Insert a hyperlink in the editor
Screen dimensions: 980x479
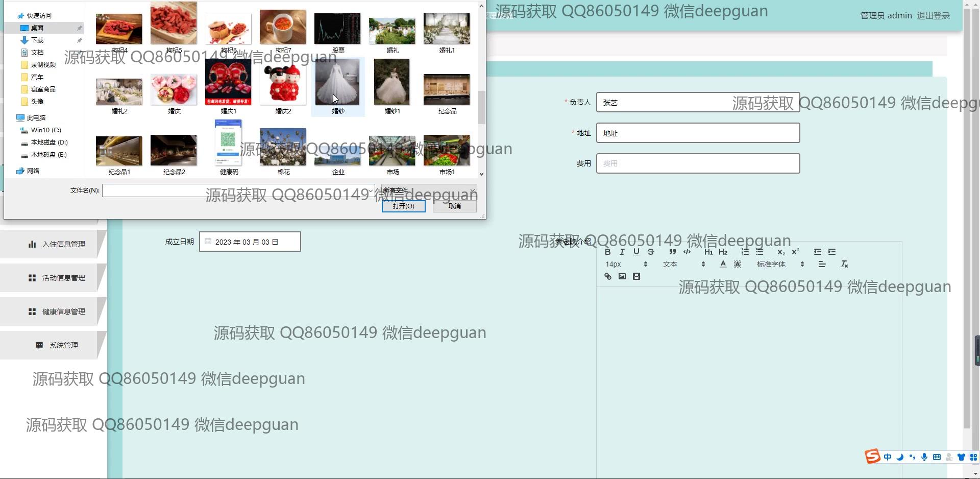[x=607, y=276]
